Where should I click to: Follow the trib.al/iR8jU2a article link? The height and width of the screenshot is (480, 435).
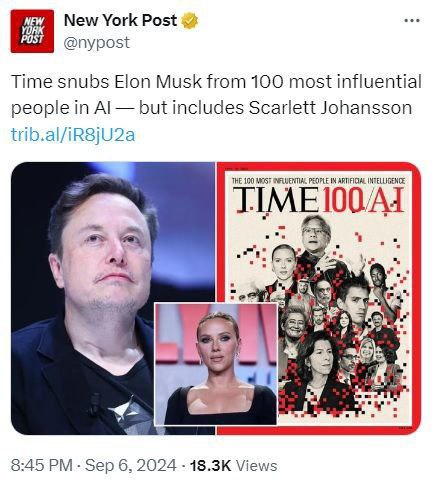pyautogui.click(x=73, y=135)
